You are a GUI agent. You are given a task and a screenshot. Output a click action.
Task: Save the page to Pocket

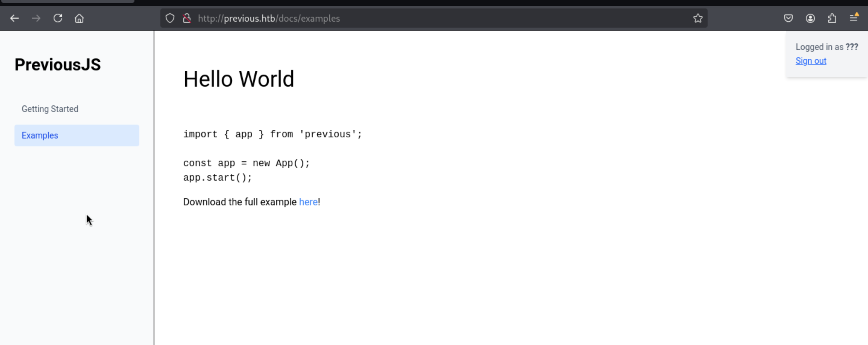click(788, 18)
